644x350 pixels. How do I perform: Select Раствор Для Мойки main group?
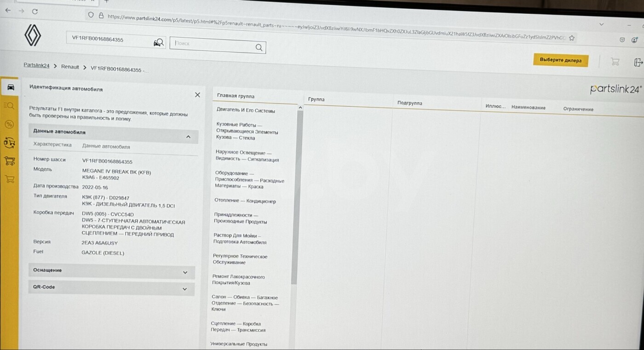[240, 238]
